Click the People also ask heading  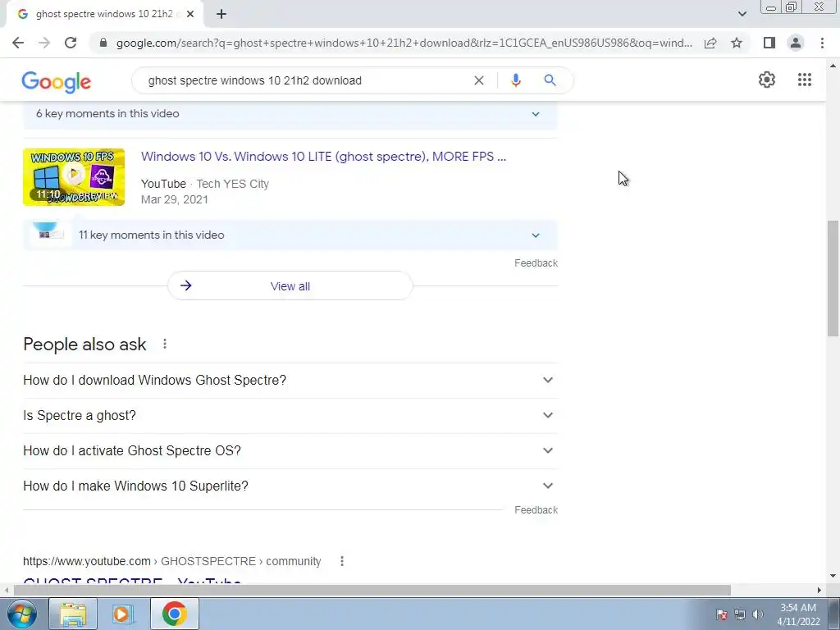[84, 344]
